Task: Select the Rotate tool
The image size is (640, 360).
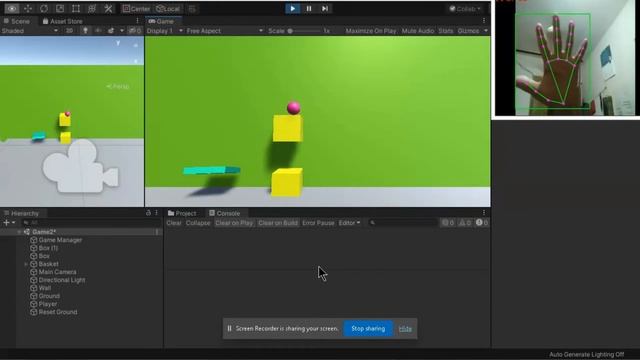Action: click(x=44, y=9)
